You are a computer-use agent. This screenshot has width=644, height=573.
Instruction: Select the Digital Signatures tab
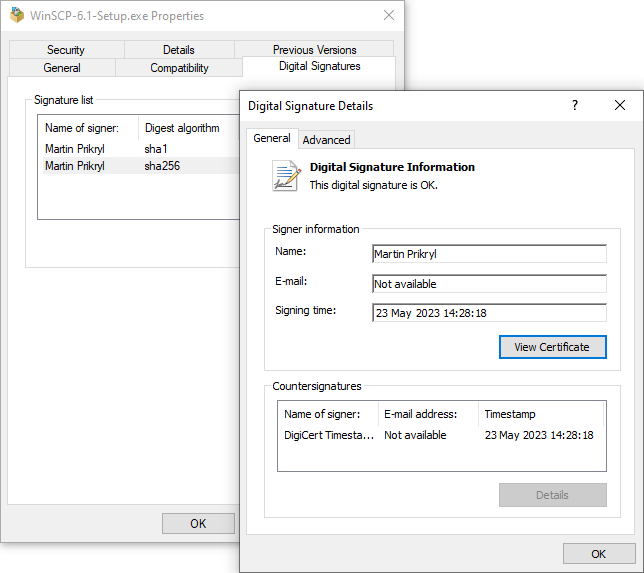(x=319, y=66)
